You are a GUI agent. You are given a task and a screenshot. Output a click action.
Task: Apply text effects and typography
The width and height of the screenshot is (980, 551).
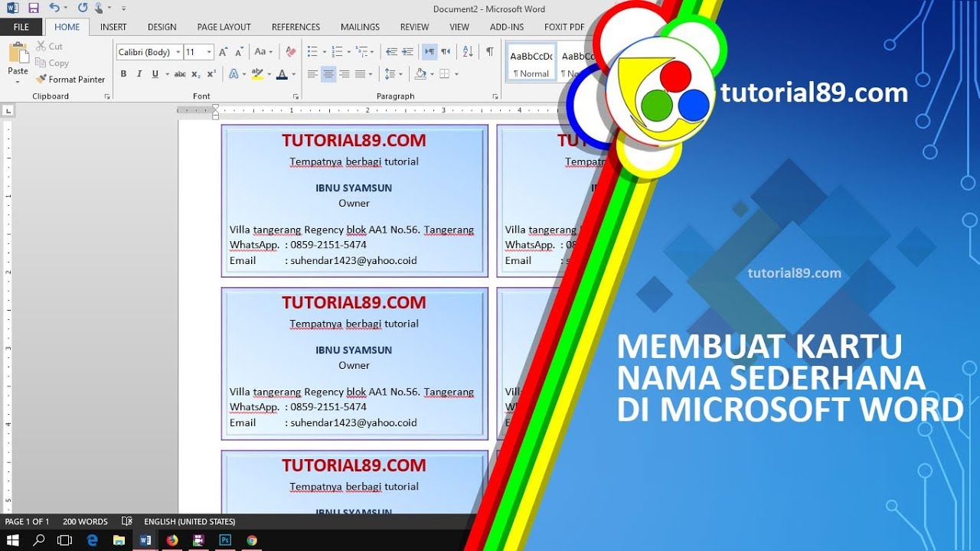click(x=234, y=74)
